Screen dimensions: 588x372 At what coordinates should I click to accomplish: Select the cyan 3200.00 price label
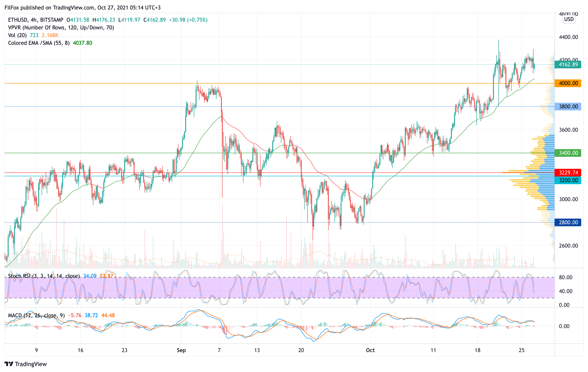[x=568, y=180]
